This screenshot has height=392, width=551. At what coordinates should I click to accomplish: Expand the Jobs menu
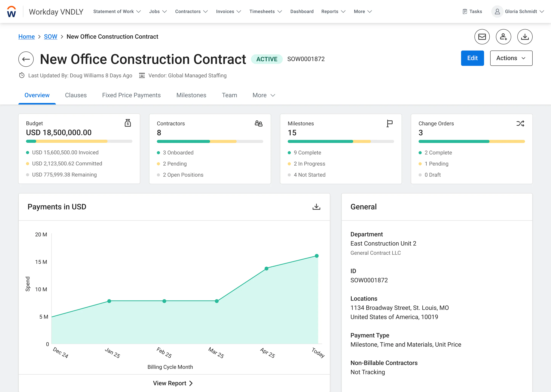(x=158, y=11)
